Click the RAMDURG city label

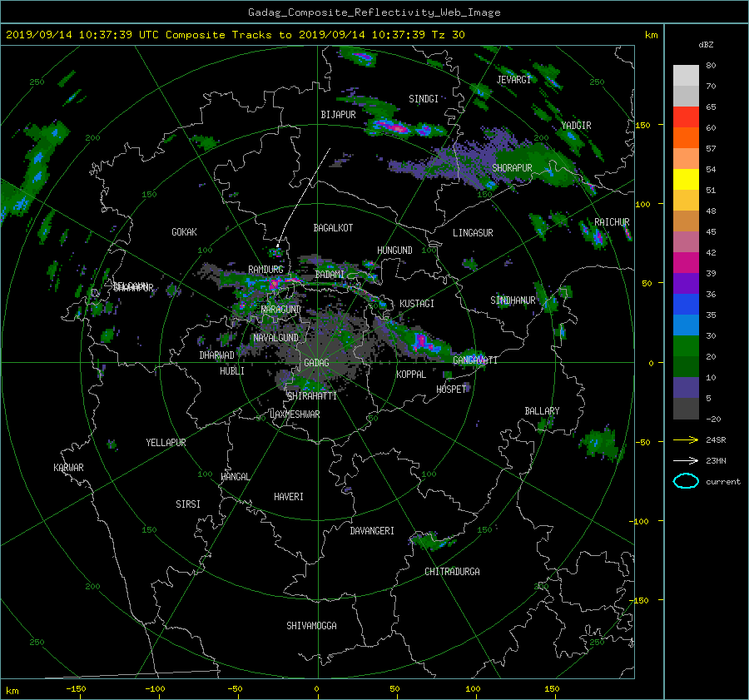coord(265,270)
